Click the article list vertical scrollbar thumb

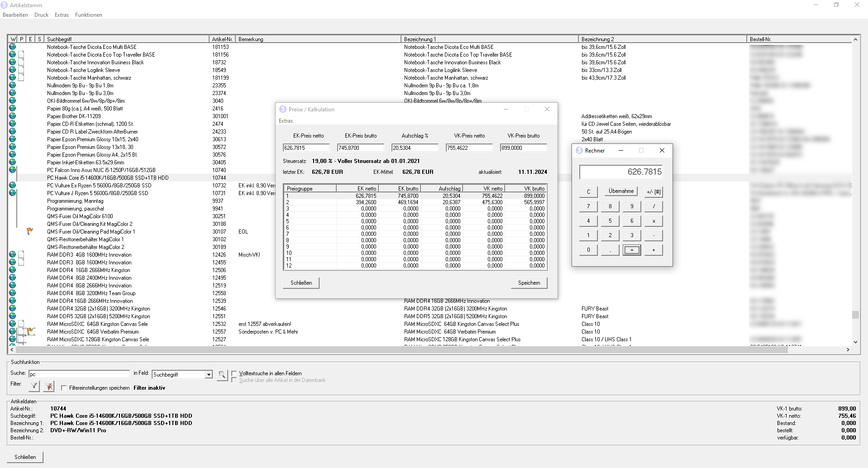(x=855, y=315)
